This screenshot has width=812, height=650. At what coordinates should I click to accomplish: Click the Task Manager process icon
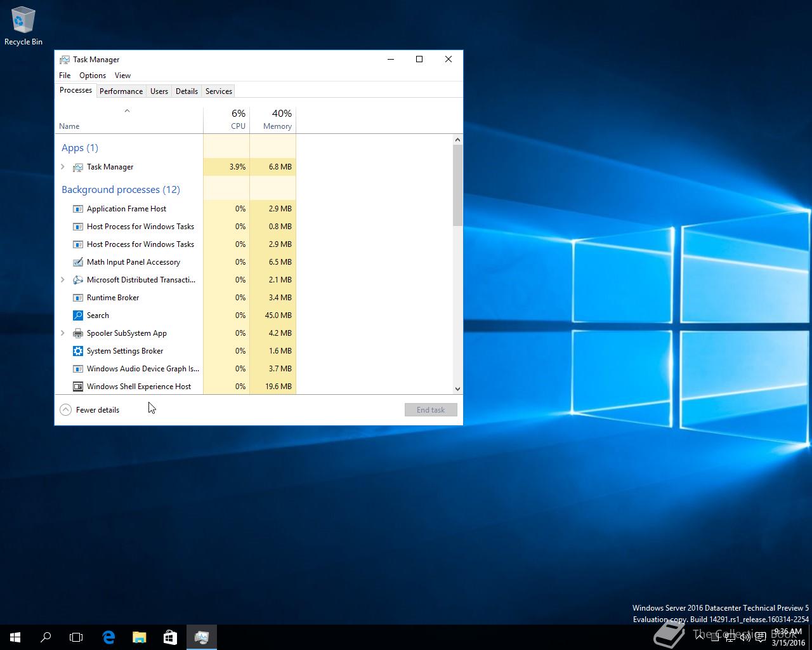tap(78, 167)
